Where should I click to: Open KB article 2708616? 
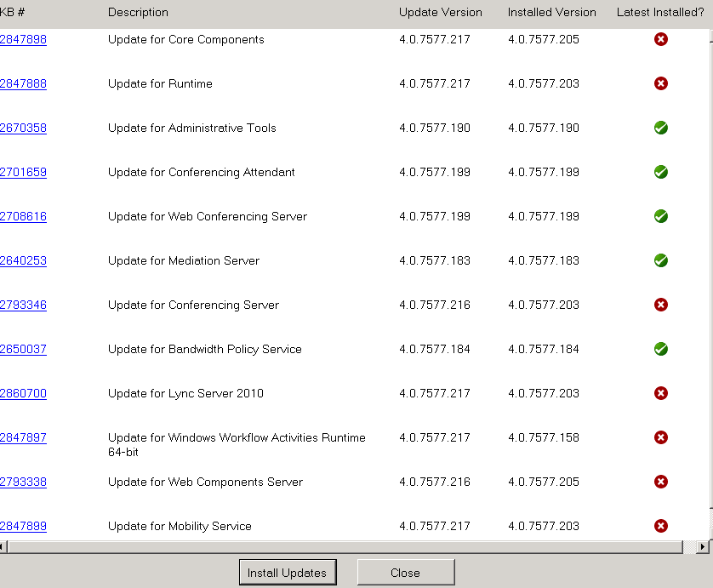[x=23, y=216]
